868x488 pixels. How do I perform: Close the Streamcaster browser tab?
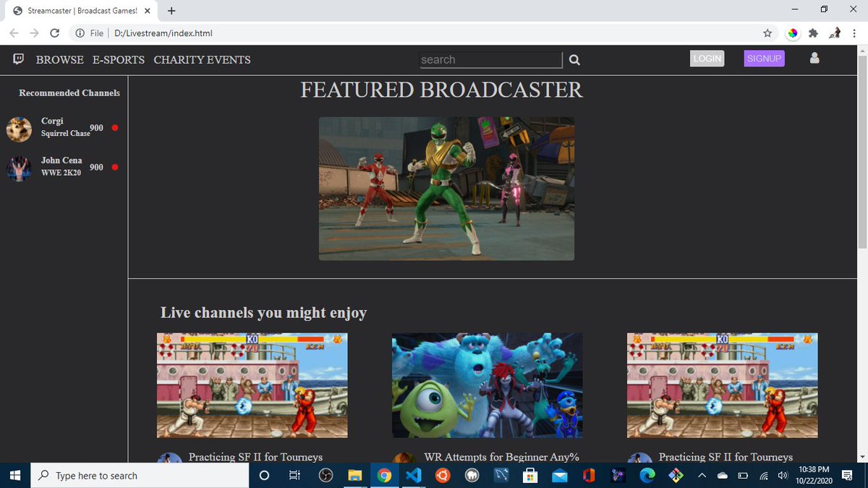click(147, 11)
